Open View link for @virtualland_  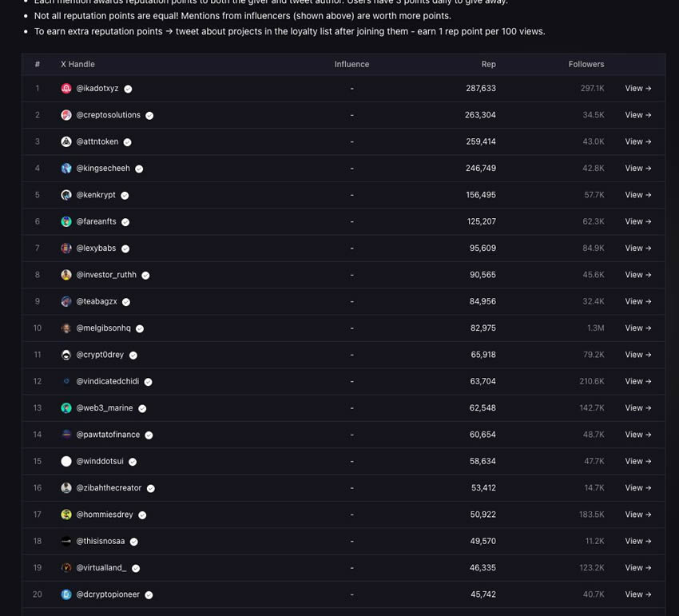click(637, 568)
